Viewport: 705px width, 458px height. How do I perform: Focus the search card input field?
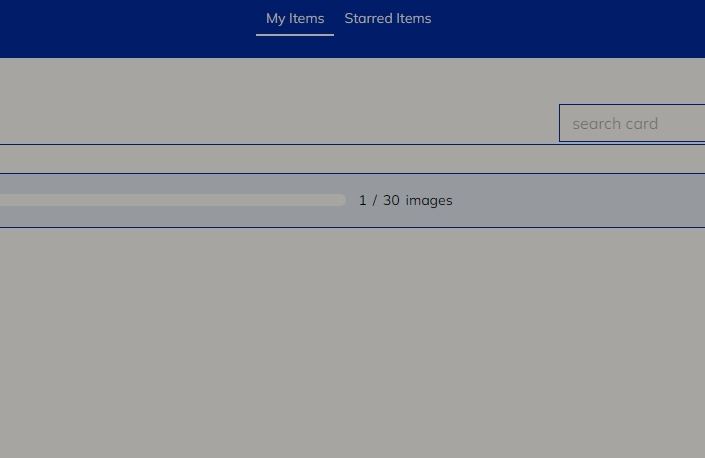click(x=632, y=123)
